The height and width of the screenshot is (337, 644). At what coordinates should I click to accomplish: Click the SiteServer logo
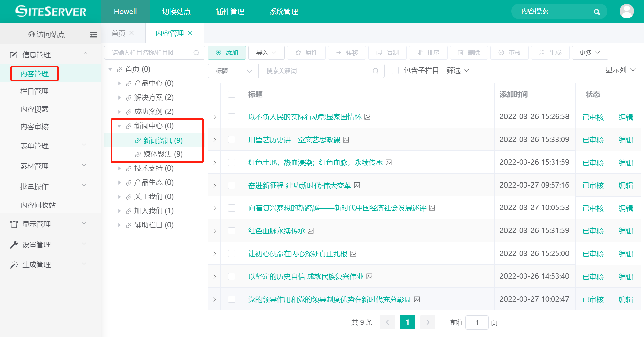pyautogui.click(x=51, y=11)
